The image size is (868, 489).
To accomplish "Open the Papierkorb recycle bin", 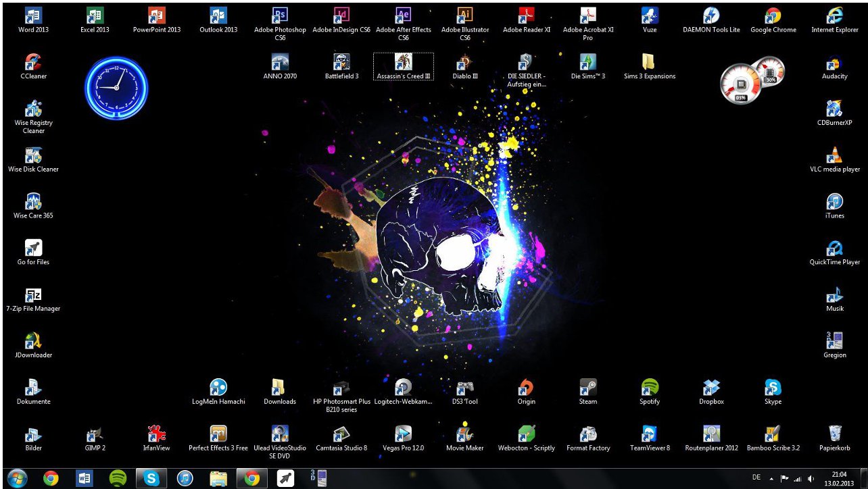I will [834, 434].
